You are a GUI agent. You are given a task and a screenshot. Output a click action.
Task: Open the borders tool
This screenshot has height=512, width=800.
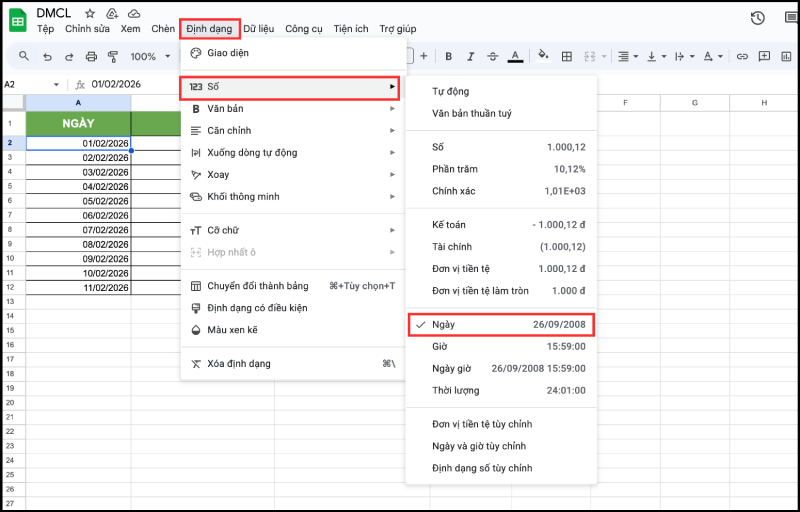(566, 57)
